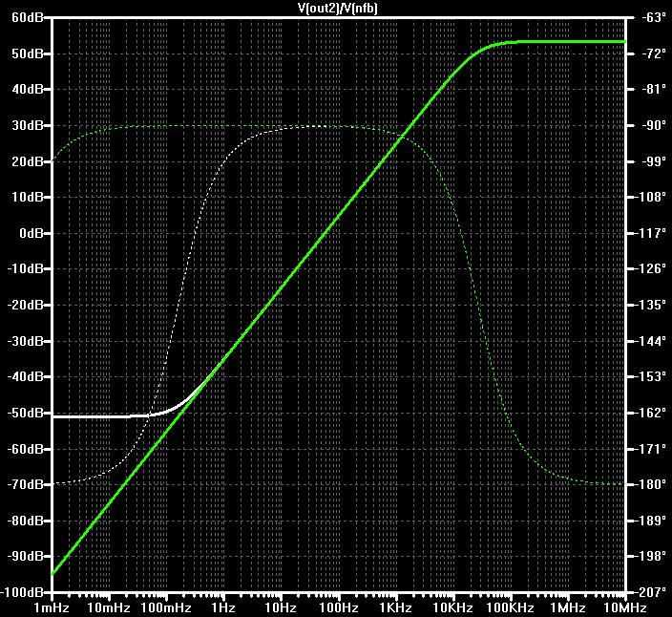Click the -126° phase axis label
This screenshot has height=617, width=672.
pyautogui.click(x=651, y=268)
